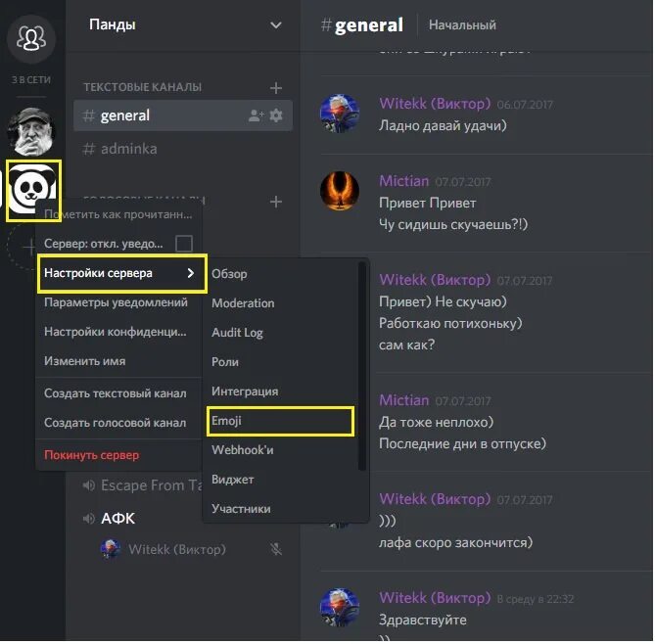
Task: Add voice channel with plus icon
Action: [276, 202]
